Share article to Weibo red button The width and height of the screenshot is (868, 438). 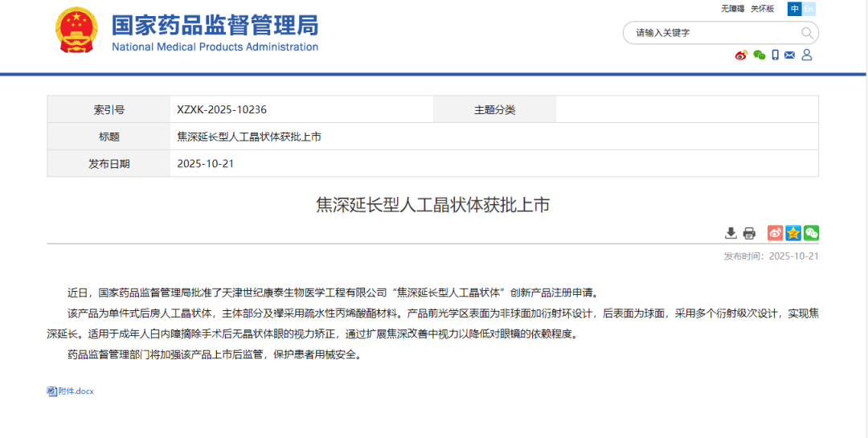775,233
